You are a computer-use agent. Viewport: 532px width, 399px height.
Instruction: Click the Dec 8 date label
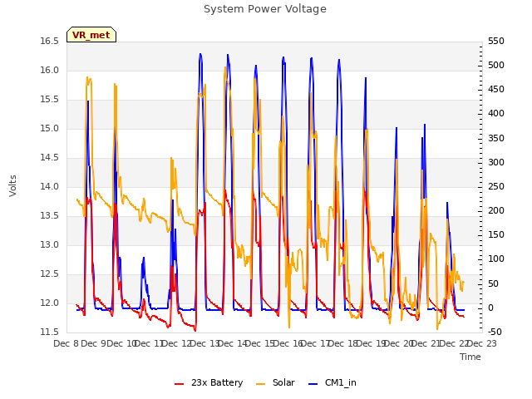pyautogui.click(x=66, y=343)
